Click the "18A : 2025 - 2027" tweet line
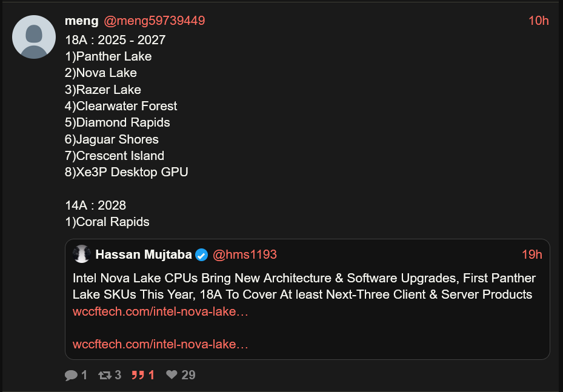This screenshot has height=392, width=563. [115, 40]
